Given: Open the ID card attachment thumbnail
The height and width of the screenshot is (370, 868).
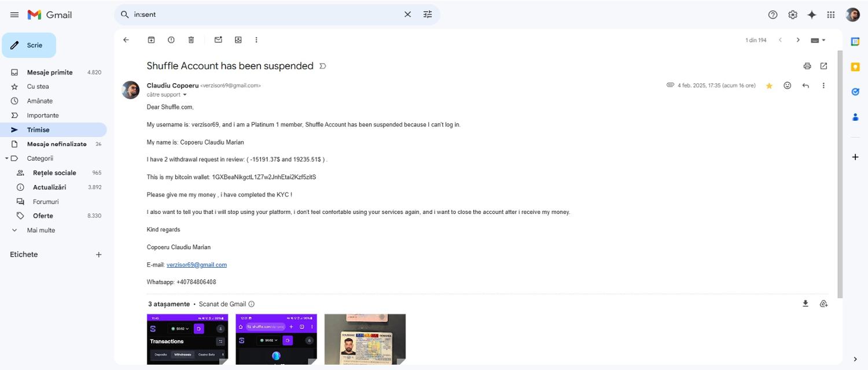Looking at the screenshot, I should coord(365,339).
